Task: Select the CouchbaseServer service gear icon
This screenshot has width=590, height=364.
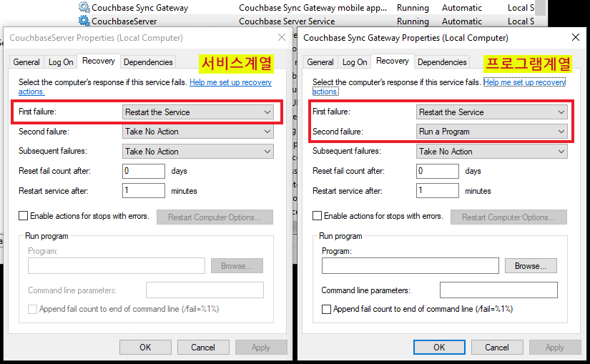Action: tap(84, 21)
